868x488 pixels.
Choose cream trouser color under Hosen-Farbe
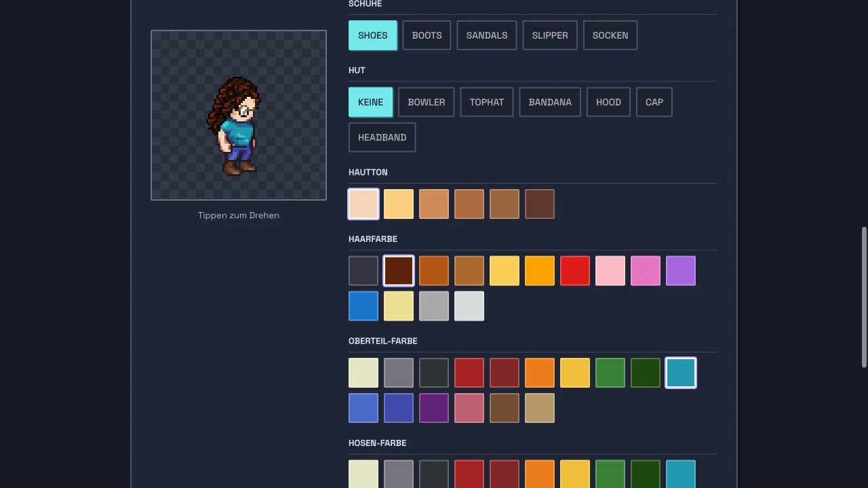click(x=363, y=474)
